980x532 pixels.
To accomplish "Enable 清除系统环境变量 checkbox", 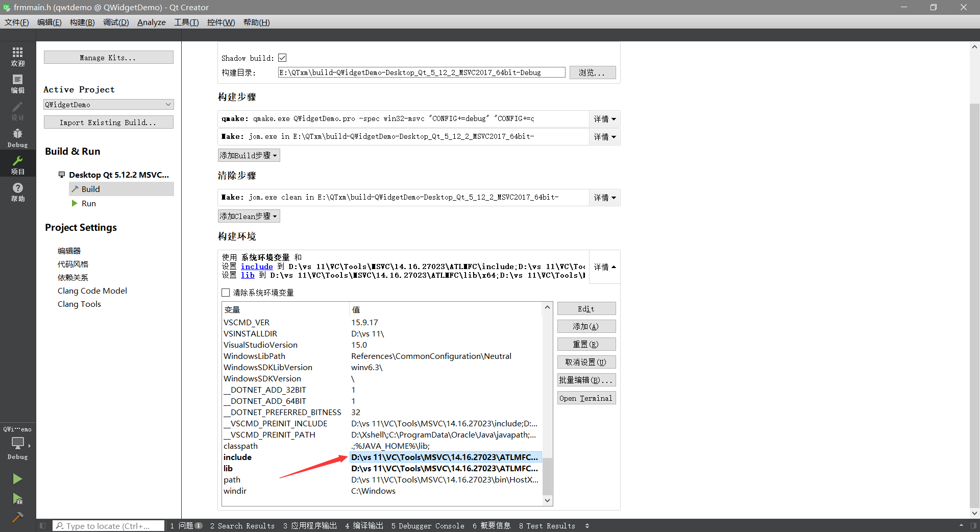I will pos(226,293).
